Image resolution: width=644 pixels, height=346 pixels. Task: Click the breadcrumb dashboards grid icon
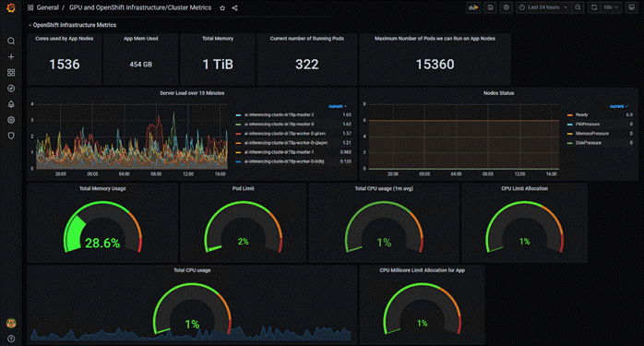(x=30, y=7)
